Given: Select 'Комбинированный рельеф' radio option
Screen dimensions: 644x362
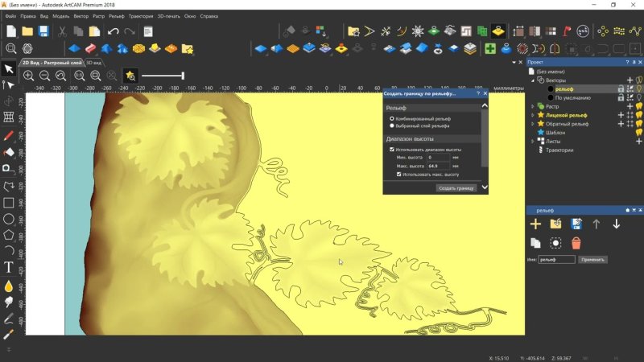Looking at the screenshot, I should pyautogui.click(x=392, y=118).
